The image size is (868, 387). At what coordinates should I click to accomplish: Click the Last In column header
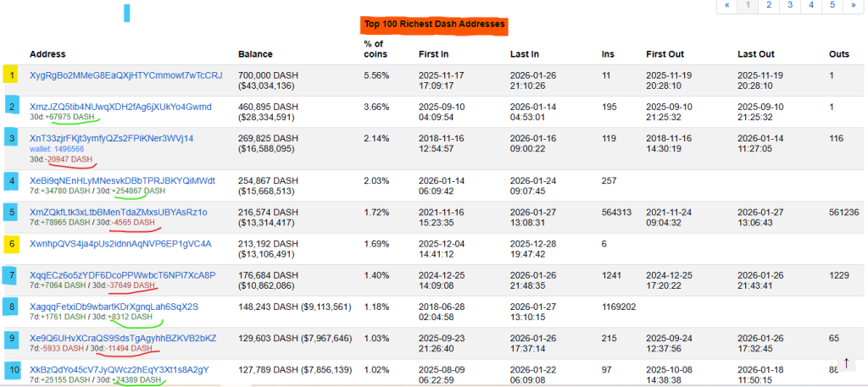pos(524,53)
